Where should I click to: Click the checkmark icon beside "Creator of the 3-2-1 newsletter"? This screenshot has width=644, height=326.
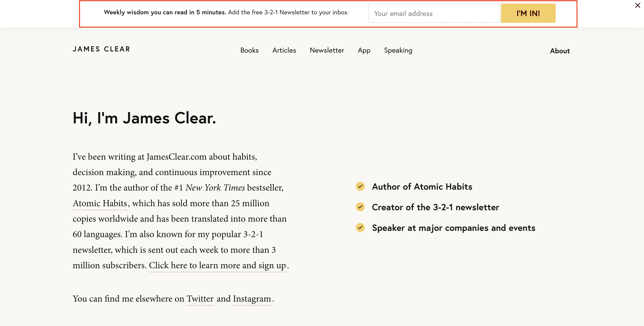click(360, 207)
